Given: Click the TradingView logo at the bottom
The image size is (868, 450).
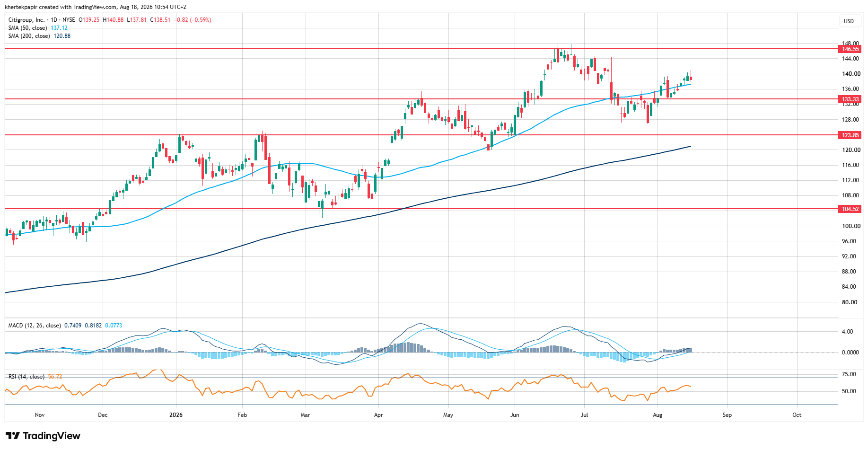Looking at the screenshot, I should click(x=43, y=436).
